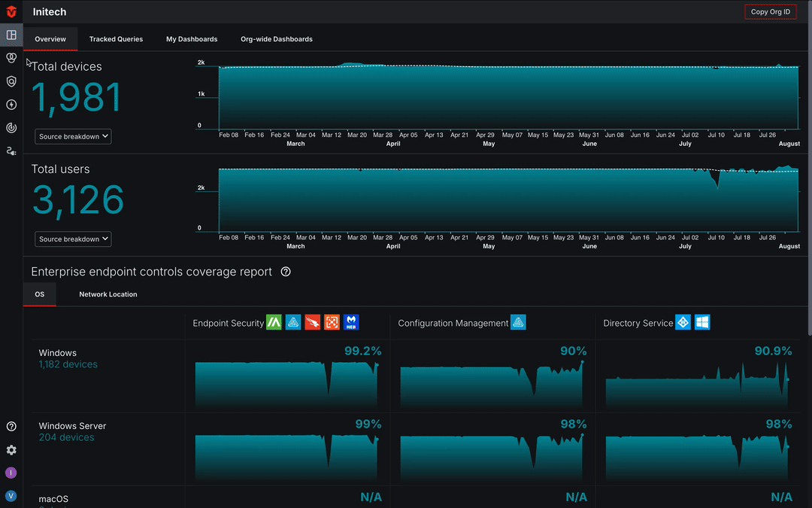Click the orange scan-frame Endpoint Security icon
The image size is (812, 508).
(332, 322)
